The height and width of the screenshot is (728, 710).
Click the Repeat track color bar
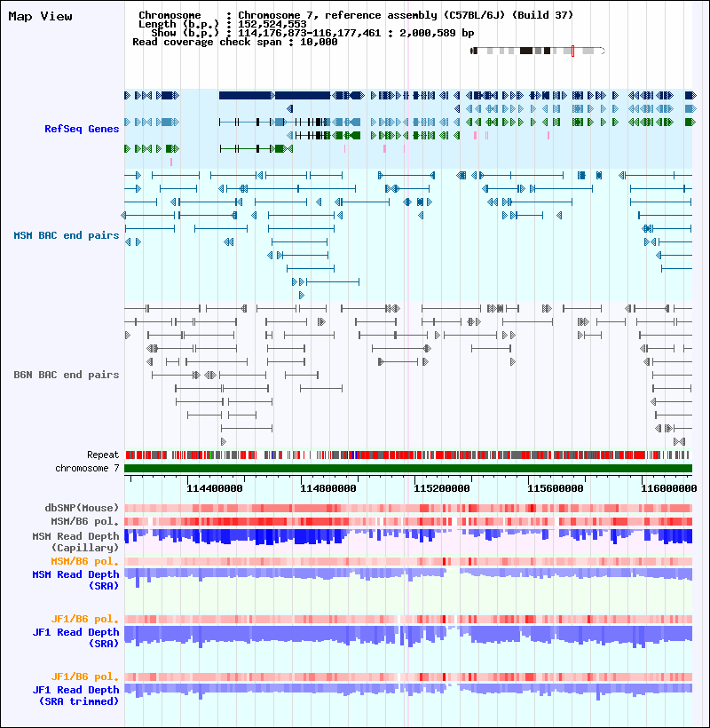tap(408, 455)
